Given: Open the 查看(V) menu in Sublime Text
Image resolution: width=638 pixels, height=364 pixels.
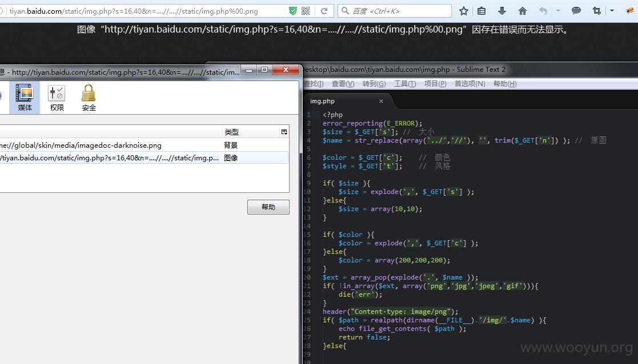Looking at the screenshot, I should click(x=343, y=84).
